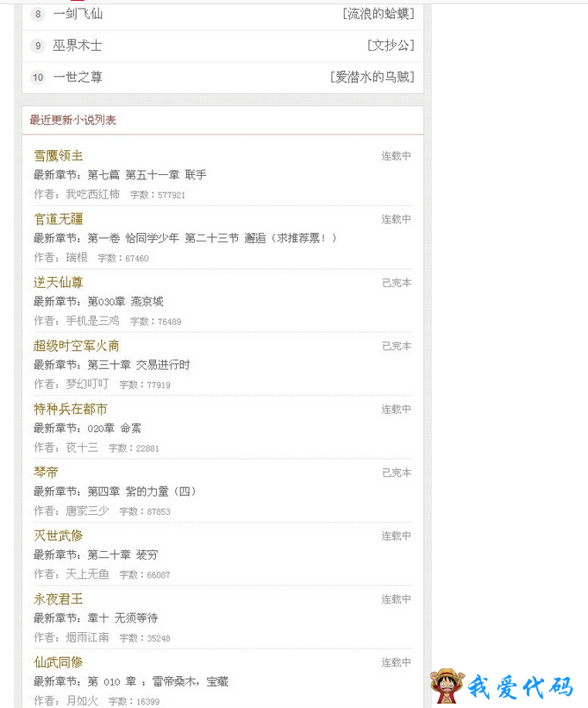The image size is (588, 708).
Task: Open the novel 琴帝
Action: pyautogui.click(x=46, y=473)
